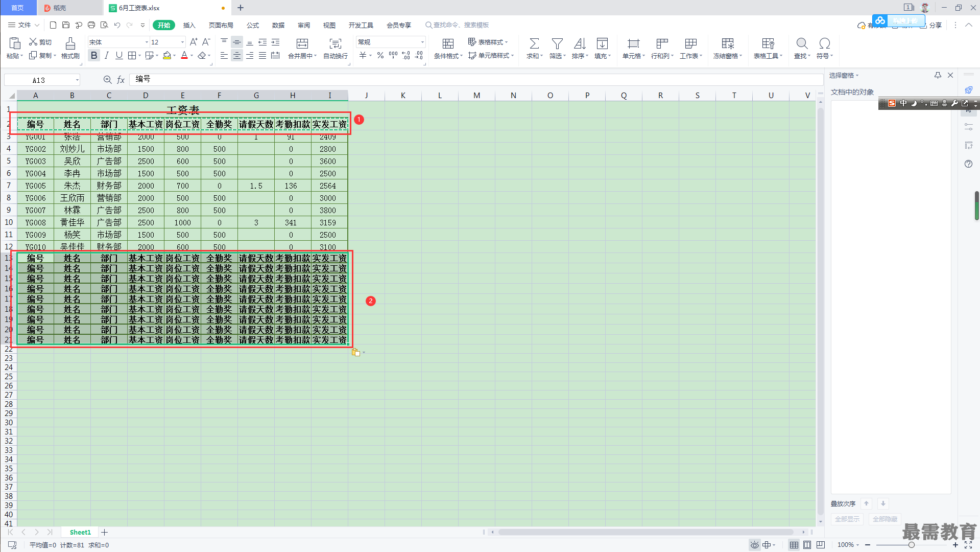Click the Sort (排序) icon
The image size is (980, 552).
click(580, 43)
